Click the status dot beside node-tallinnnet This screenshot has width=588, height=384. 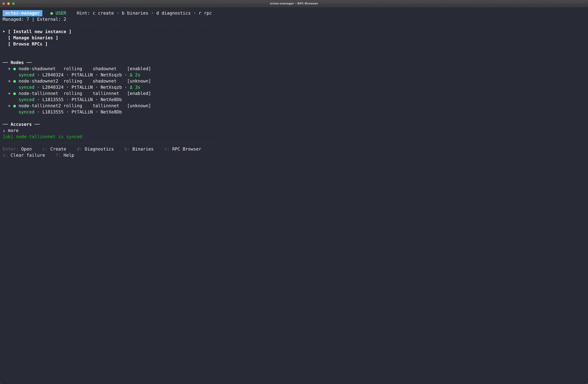pyautogui.click(x=14, y=94)
